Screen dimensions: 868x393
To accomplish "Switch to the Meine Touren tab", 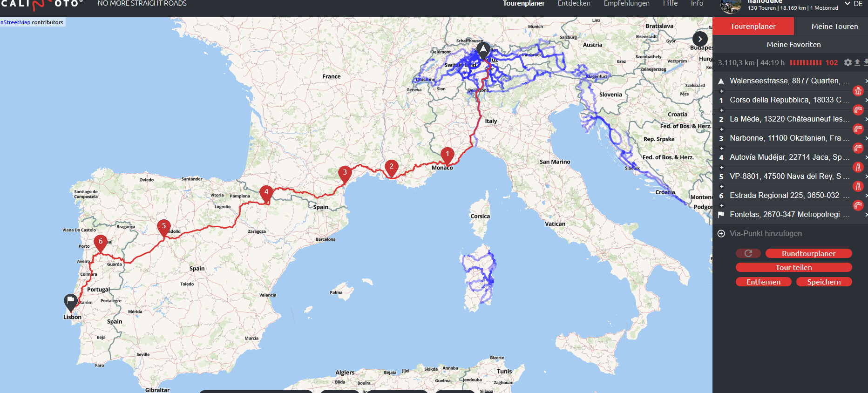I will click(834, 27).
